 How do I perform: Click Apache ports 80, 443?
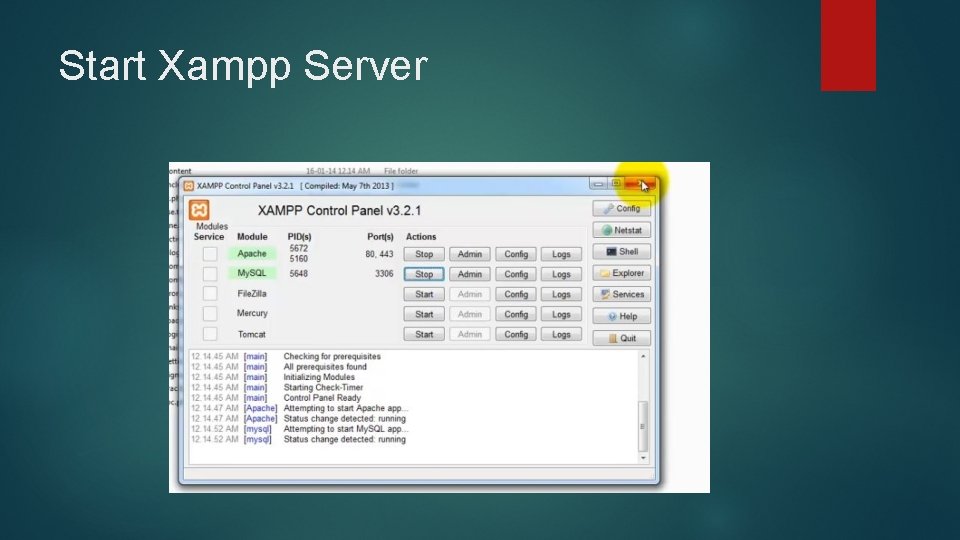pyautogui.click(x=380, y=253)
